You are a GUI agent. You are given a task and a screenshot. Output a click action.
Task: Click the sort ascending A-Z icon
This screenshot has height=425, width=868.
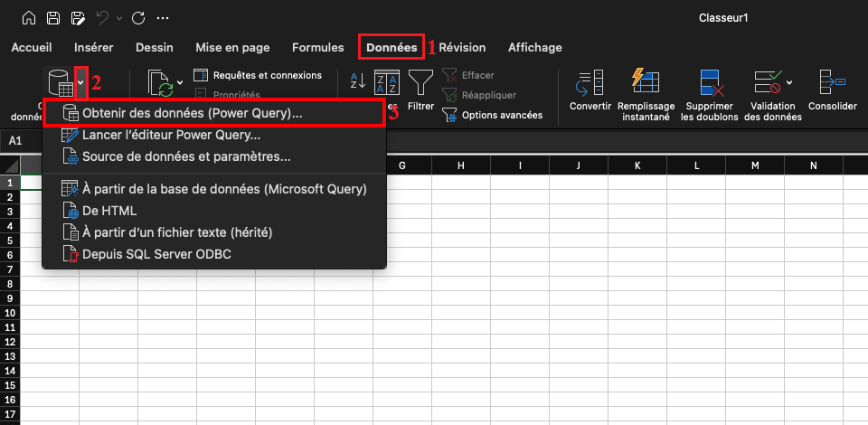357,81
